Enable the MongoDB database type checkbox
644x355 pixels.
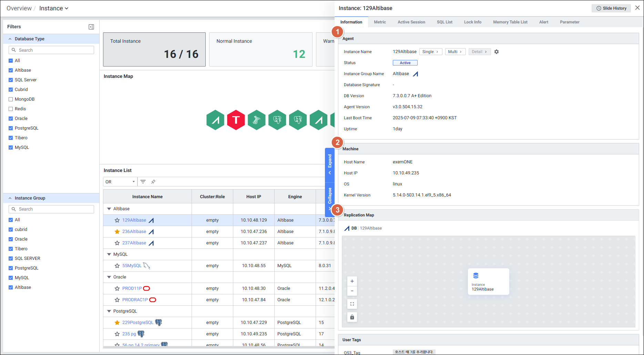(x=11, y=99)
